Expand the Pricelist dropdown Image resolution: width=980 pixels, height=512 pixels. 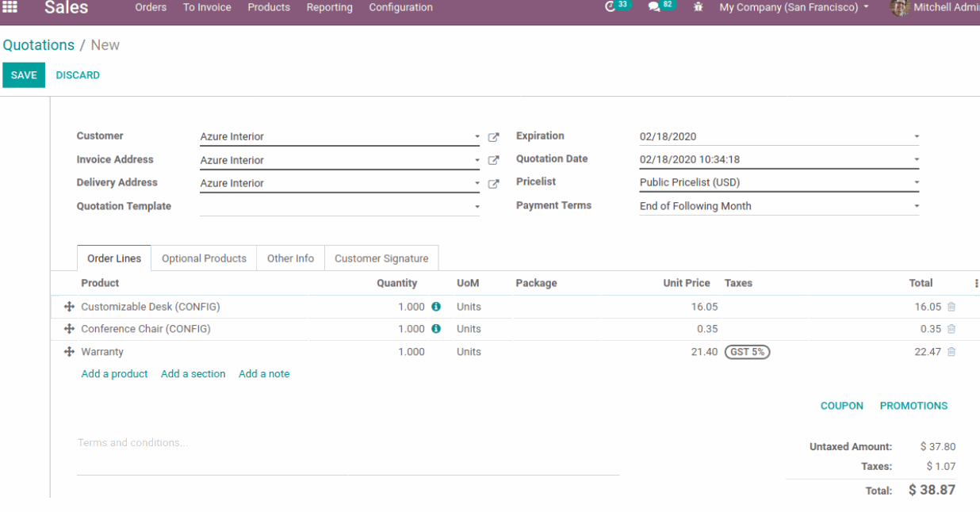[917, 182]
